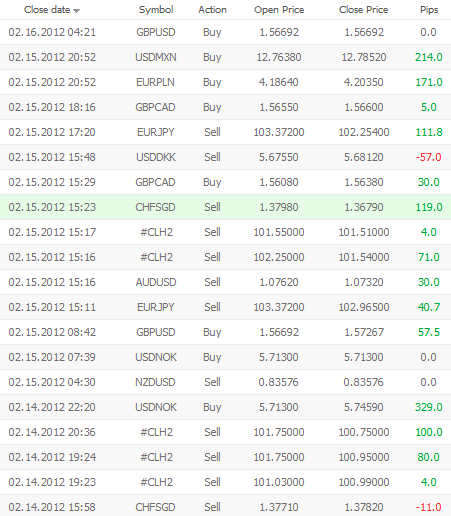Click close date 02.15.2012 15:23

[52, 207]
